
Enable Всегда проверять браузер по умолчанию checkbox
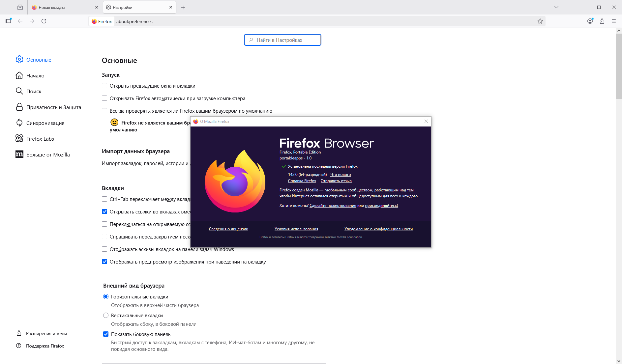pos(104,111)
